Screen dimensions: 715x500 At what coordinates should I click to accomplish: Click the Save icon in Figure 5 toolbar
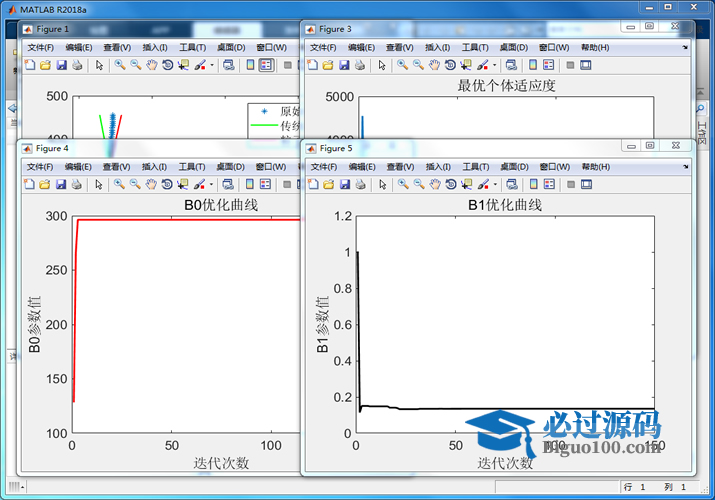pos(345,184)
